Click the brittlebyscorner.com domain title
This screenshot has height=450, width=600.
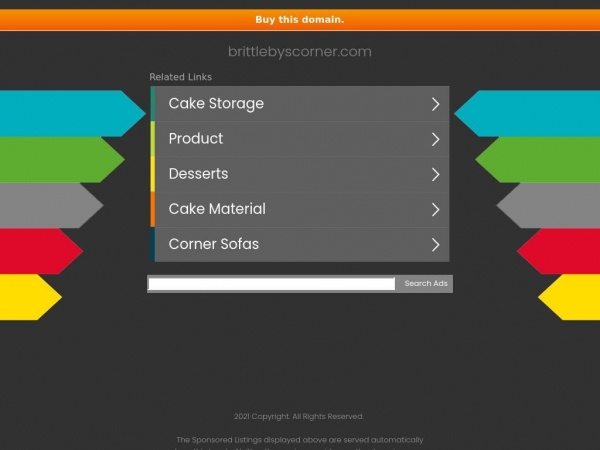click(300, 52)
